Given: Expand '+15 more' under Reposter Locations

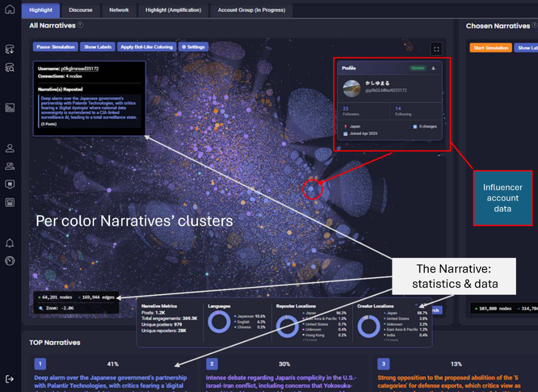Looking at the screenshot, I should click(310, 340).
